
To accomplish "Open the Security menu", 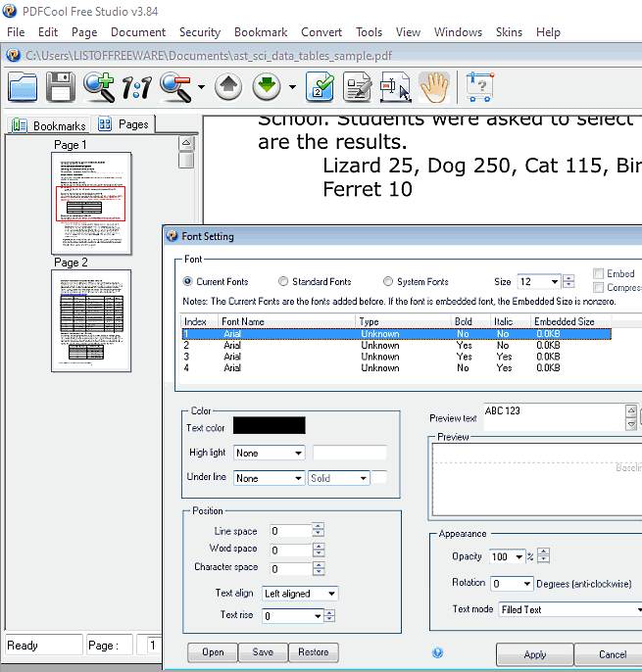I will coord(199,32).
